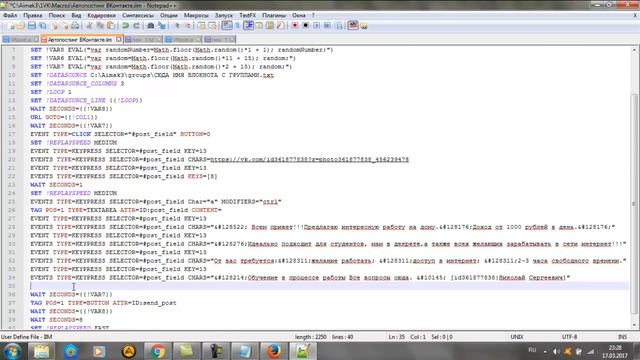The width and height of the screenshot is (640, 360).
Task: Open the Правка menu
Action: pos(33,15)
